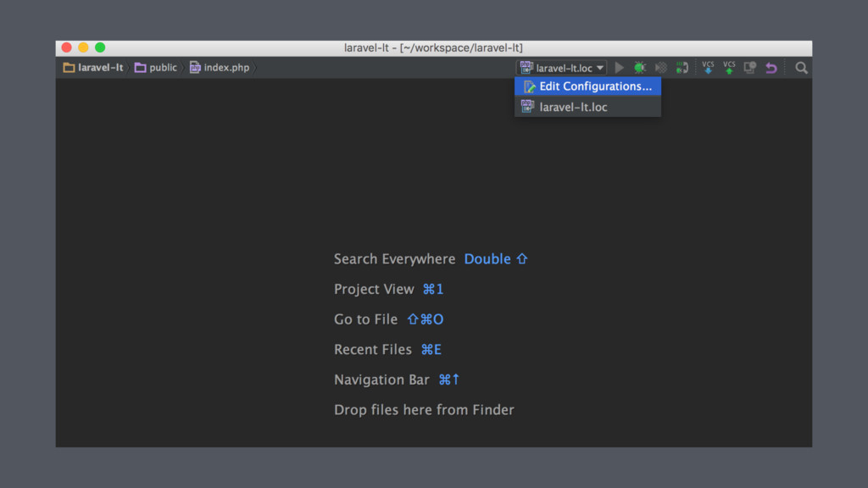Toggle listening for PHP debug connections
The image size is (868, 488).
[682, 68]
